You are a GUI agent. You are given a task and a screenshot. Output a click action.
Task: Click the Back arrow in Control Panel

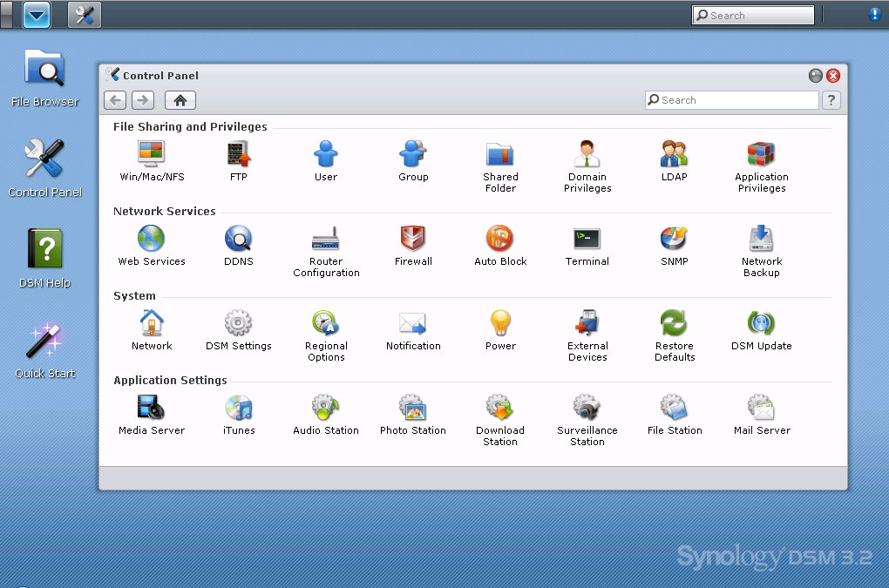(x=115, y=100)
